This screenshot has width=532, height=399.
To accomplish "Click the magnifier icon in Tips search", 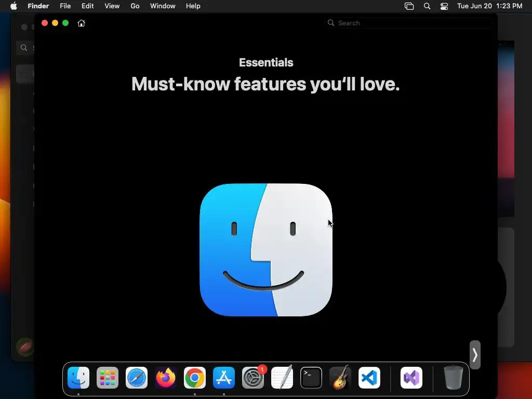I will click(331, 23).
